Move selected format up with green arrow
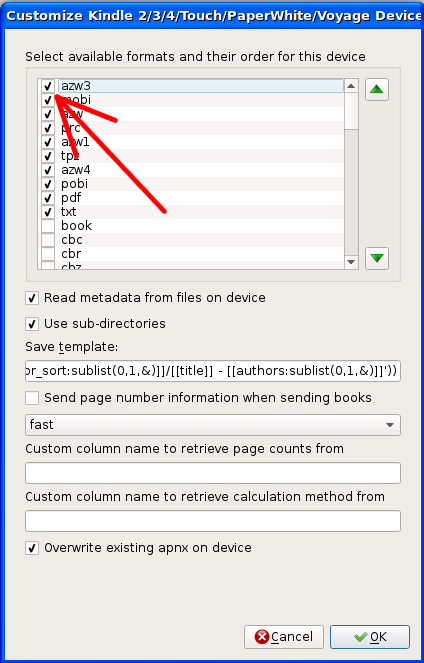The width and height of the screenshot is (424, 663). point(377,89)
